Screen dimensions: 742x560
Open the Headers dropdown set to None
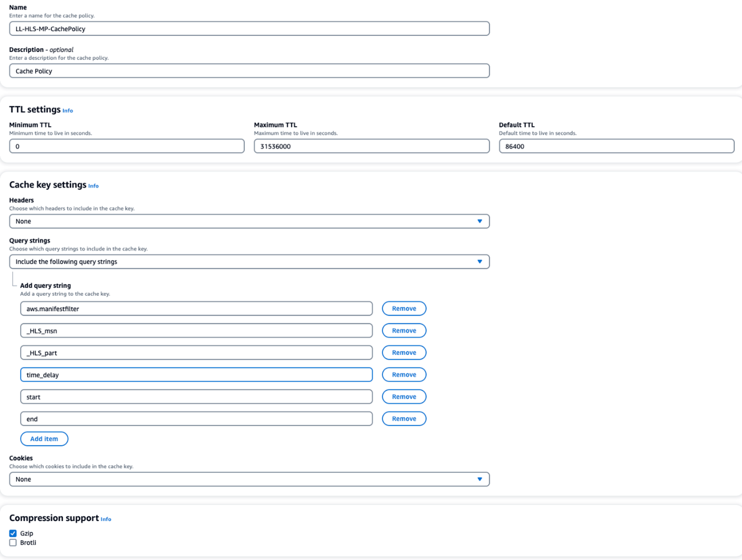pos(249,221)
